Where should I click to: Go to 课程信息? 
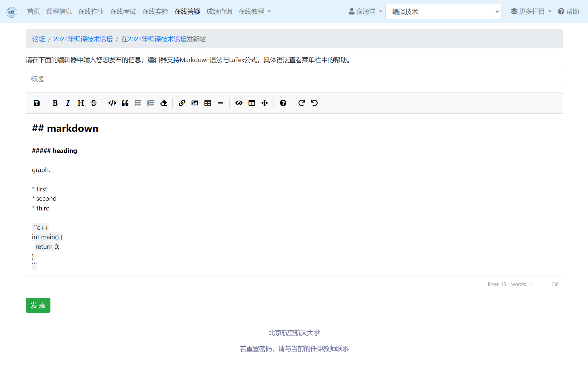pos(59,12)
